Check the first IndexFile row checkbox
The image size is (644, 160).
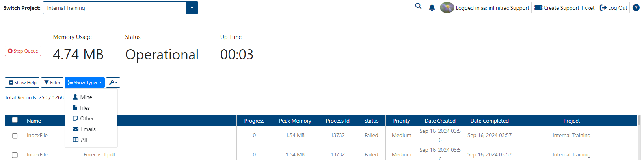point(15,136)
